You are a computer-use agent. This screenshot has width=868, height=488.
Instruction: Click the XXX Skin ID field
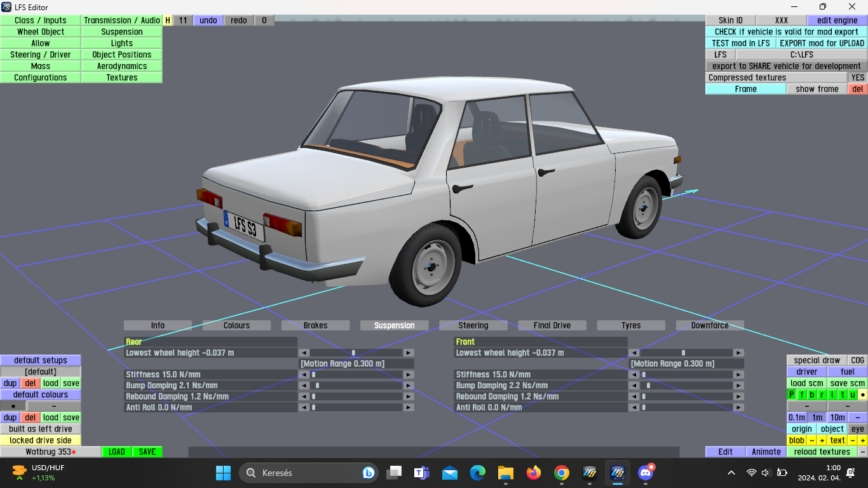coord(782,20)
